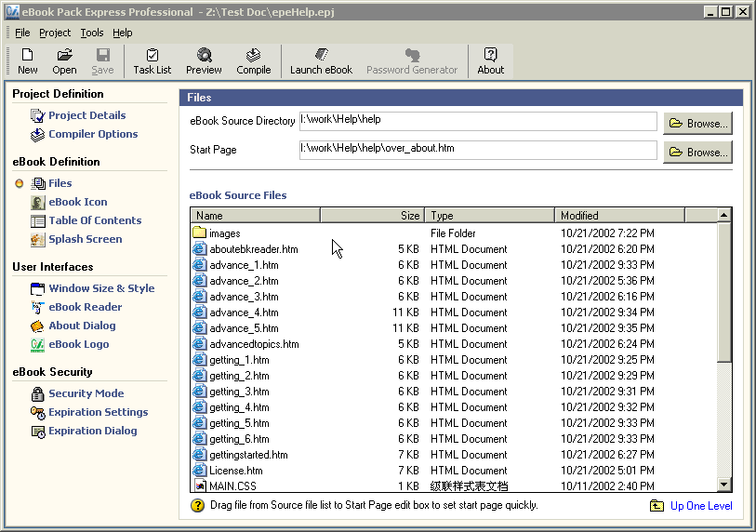Open Splash Screen settings in the sidebar
The image size is (756, 532).
(86, 239)
